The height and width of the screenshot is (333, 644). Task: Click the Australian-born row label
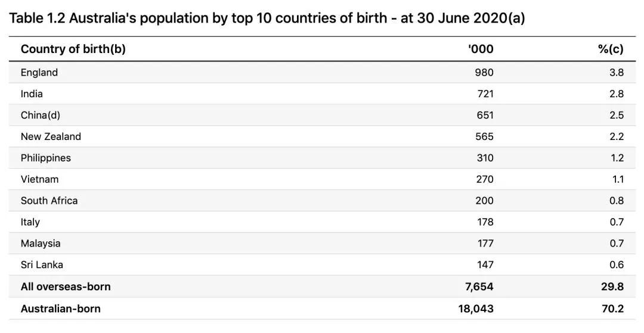(60, 309)
